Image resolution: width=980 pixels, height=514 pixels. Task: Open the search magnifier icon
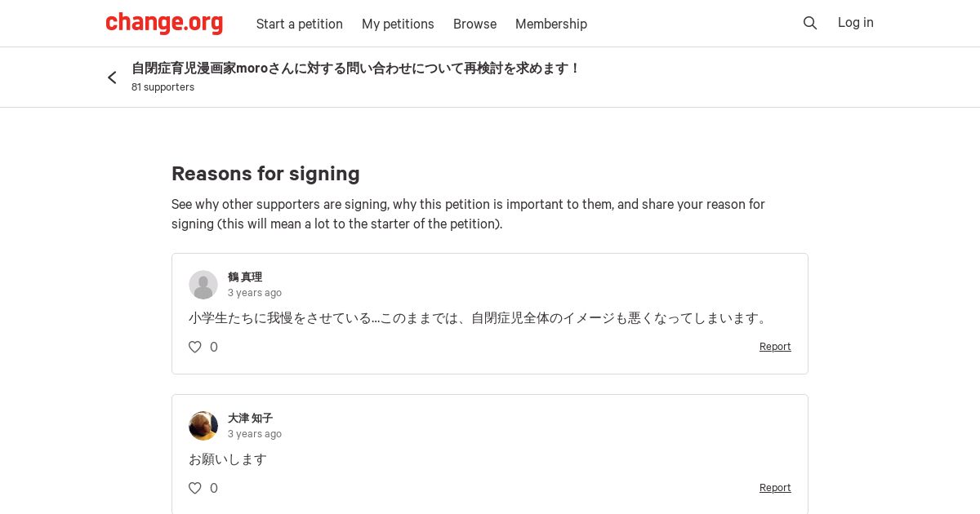pos(810,24)
